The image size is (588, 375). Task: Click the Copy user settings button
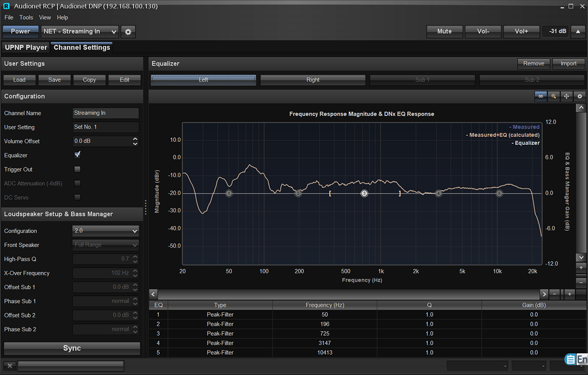[x=90, y=80]
